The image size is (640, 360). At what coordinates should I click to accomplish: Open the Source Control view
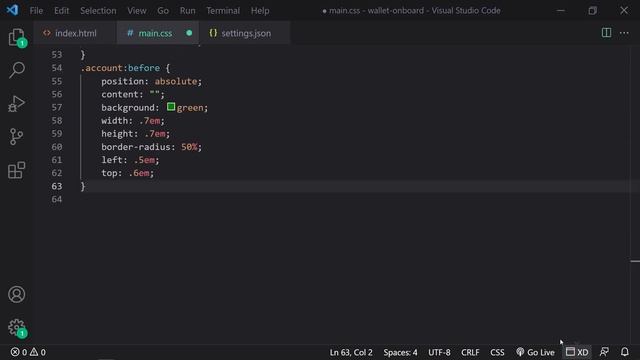point(16,136)
